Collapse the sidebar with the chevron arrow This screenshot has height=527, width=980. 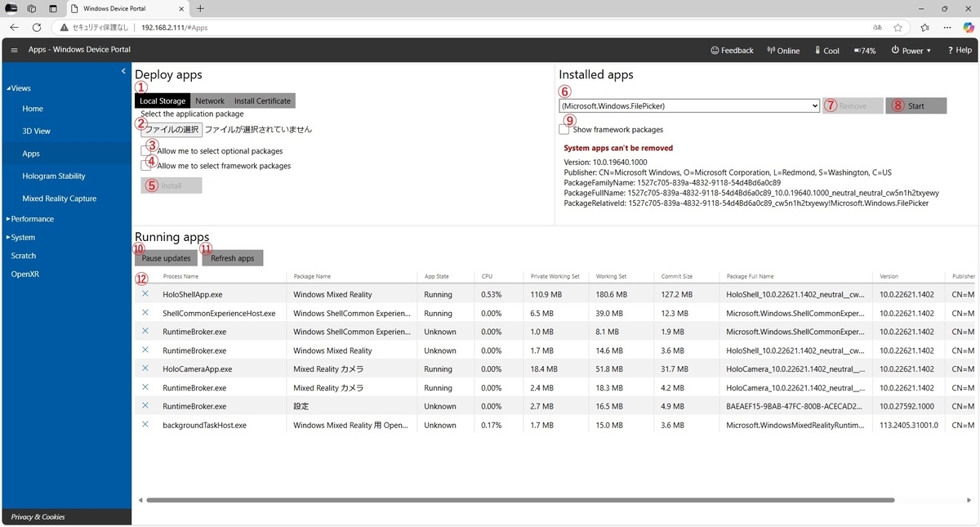coord(123,71)
